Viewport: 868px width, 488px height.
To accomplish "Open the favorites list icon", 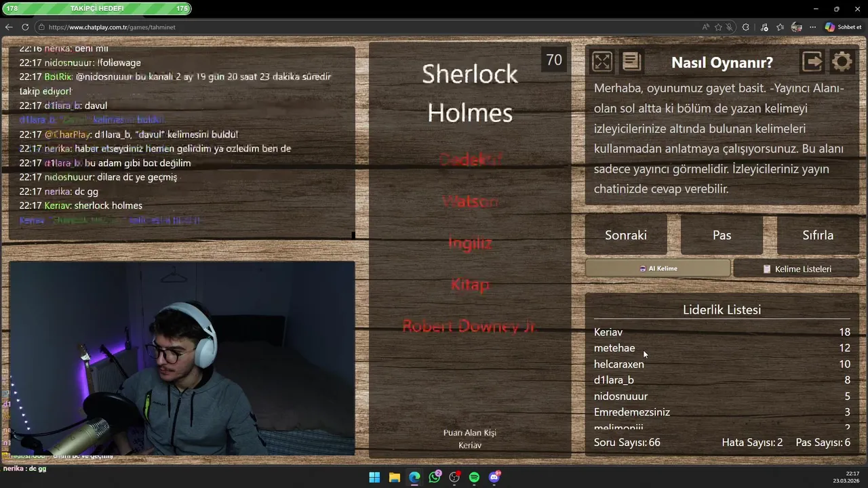I will coord(781,27).
